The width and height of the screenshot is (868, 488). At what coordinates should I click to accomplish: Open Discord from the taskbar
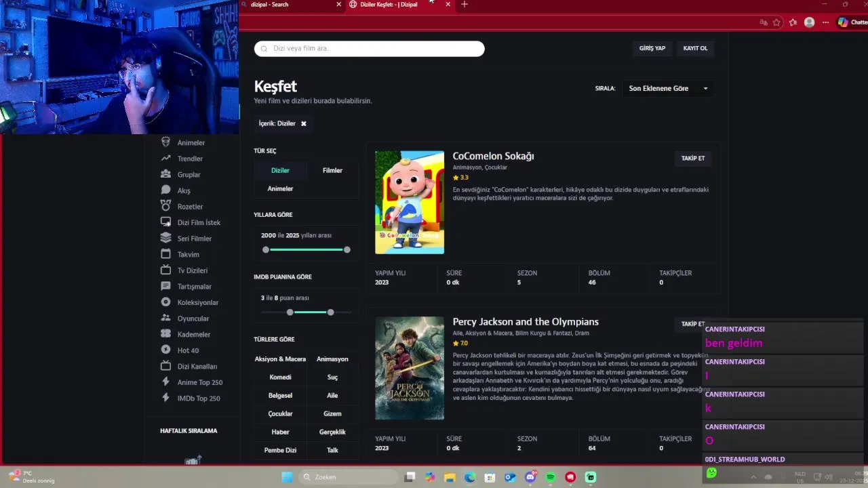[x=530, y=477]
